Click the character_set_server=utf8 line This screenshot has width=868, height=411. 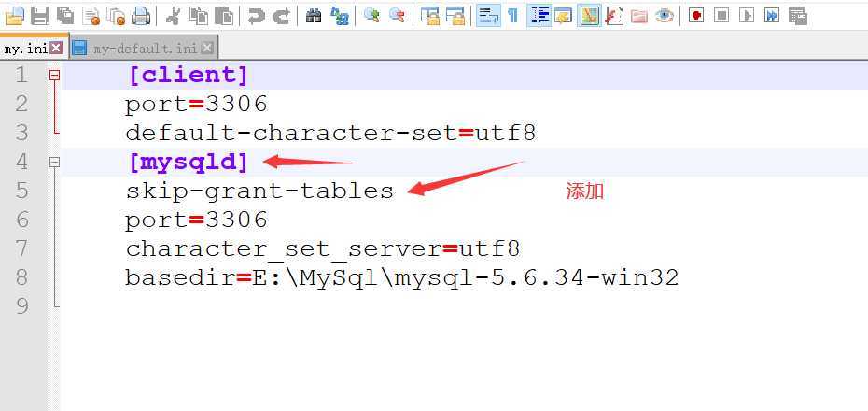pyautogui.click(x=323, y=249)
